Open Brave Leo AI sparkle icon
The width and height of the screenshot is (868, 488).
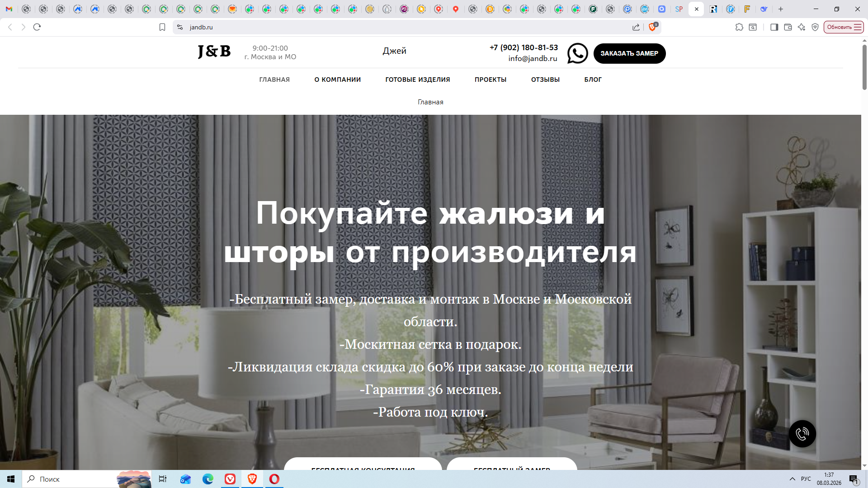[802, 27]
